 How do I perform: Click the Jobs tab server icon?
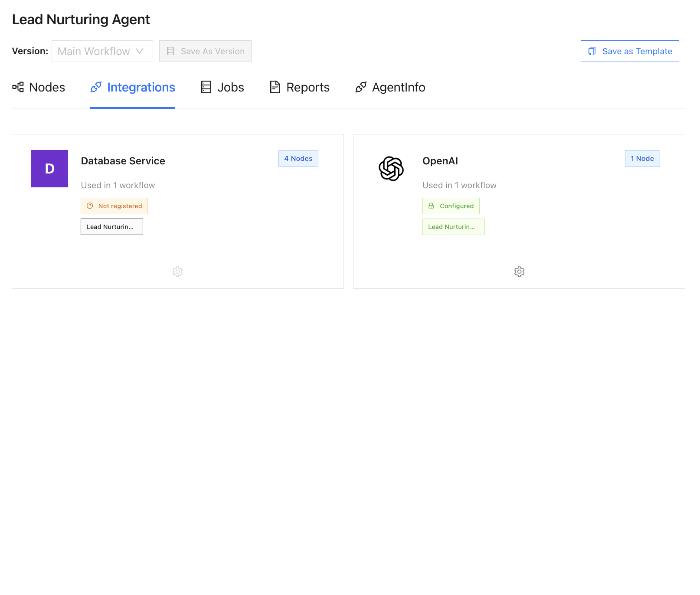206,87
